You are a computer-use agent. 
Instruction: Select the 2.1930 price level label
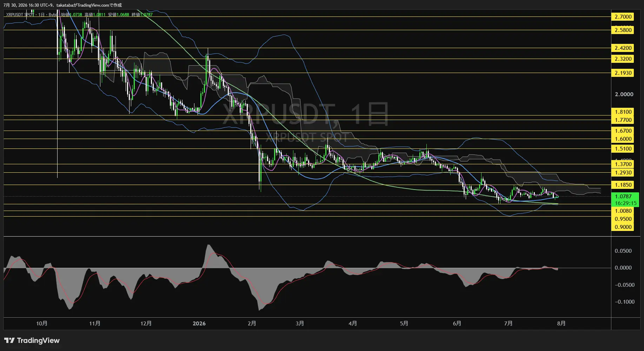tap(623, 73)
